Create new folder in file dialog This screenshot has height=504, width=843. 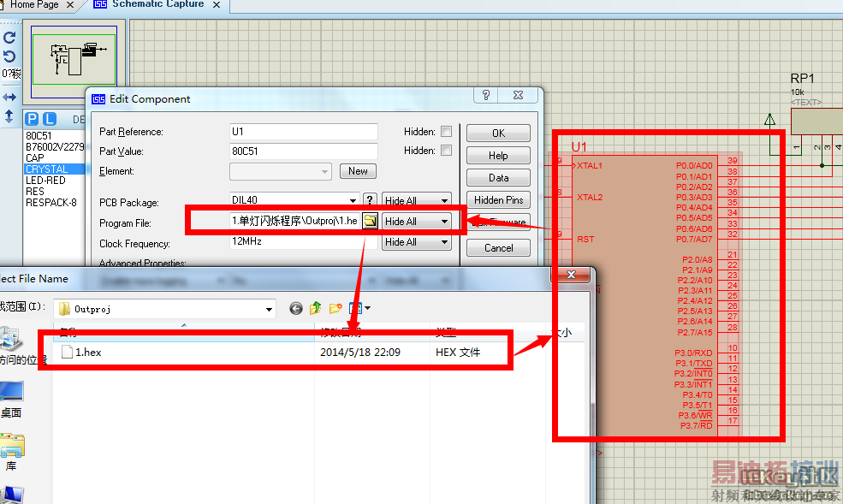point(335,308)
